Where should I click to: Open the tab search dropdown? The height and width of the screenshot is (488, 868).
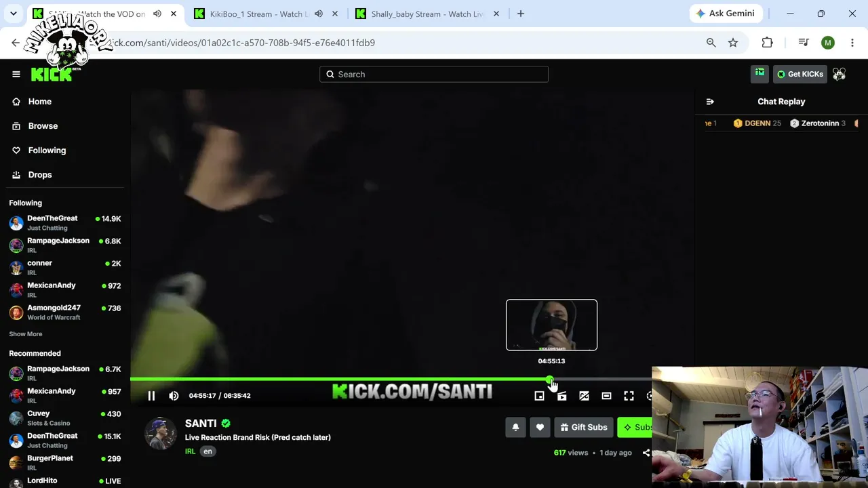tap(13, 14)
